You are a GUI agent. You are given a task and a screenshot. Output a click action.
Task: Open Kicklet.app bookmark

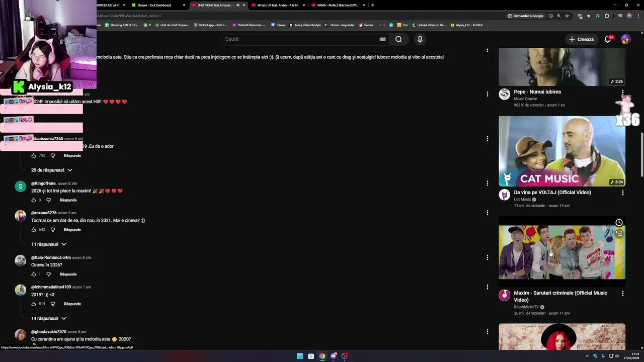210,25
